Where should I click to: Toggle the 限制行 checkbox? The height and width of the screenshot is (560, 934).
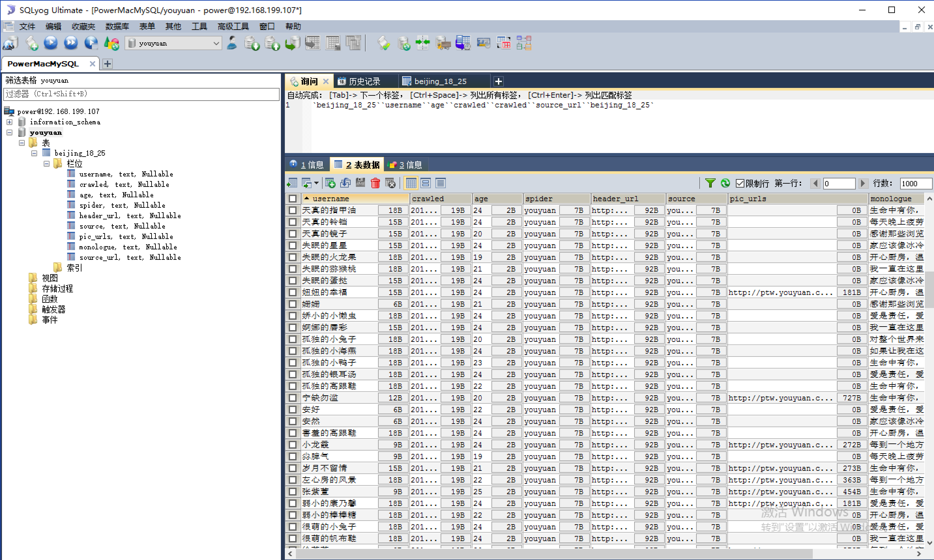740,183
